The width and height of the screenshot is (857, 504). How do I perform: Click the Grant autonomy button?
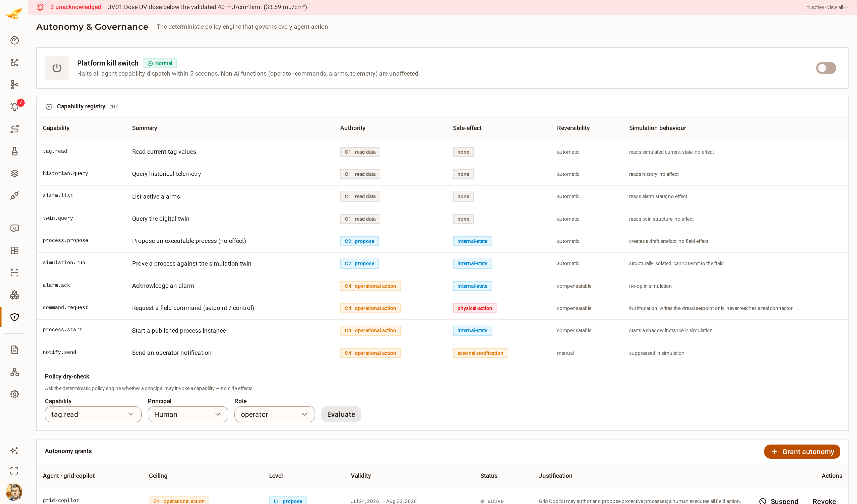click(802, 452)
